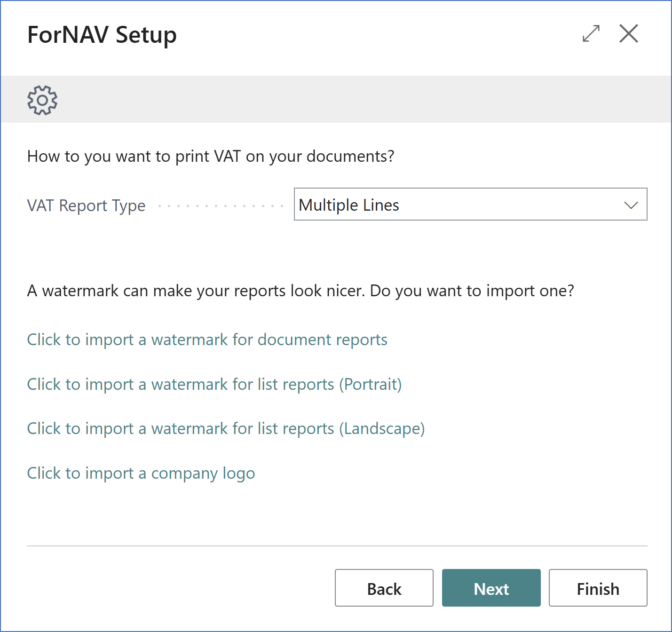Click the settings gear icon
The height and width of the screenshot is (632, 672).
[42, 100]
